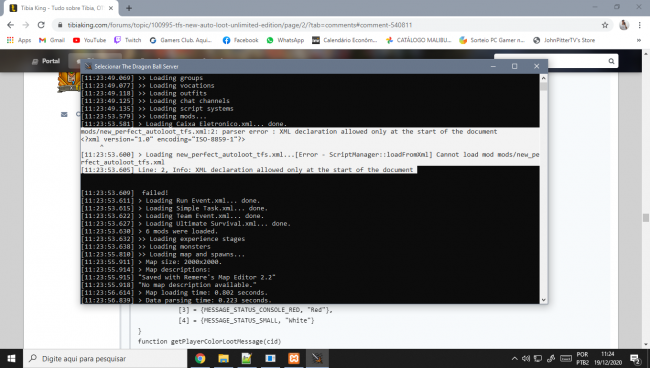This screenshot has width=650, height=368.
Task: Show more bookmarks with the overflow chevron
Action: point(639,40)
